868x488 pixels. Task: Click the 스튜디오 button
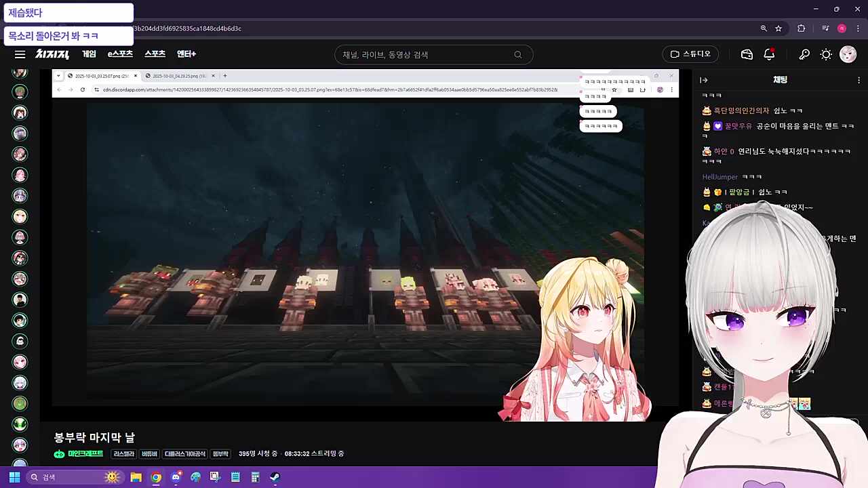690,54
